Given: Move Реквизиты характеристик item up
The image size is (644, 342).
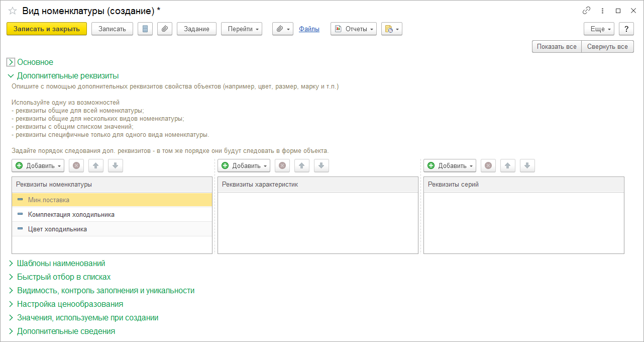Looking at the screenshot, I should pyautogui.click(x=301, y=165).
